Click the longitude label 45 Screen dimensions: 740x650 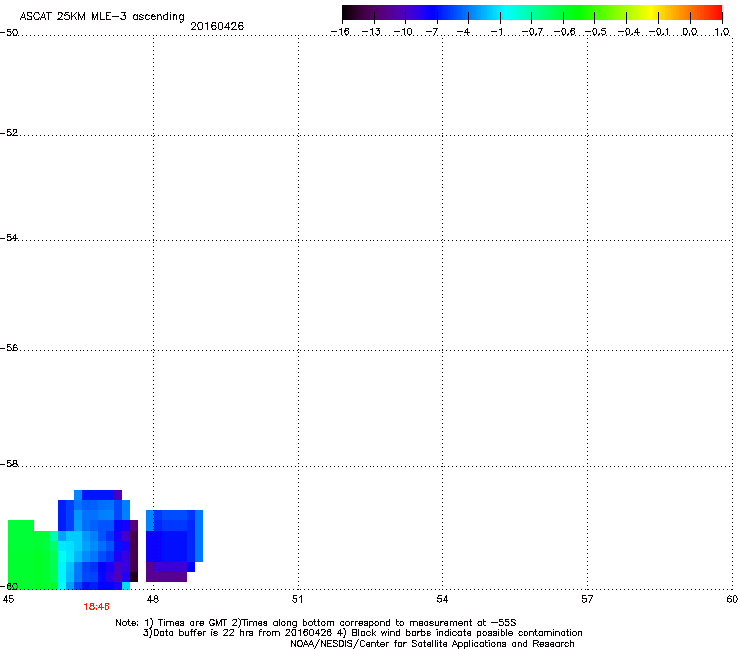(8, 599)
